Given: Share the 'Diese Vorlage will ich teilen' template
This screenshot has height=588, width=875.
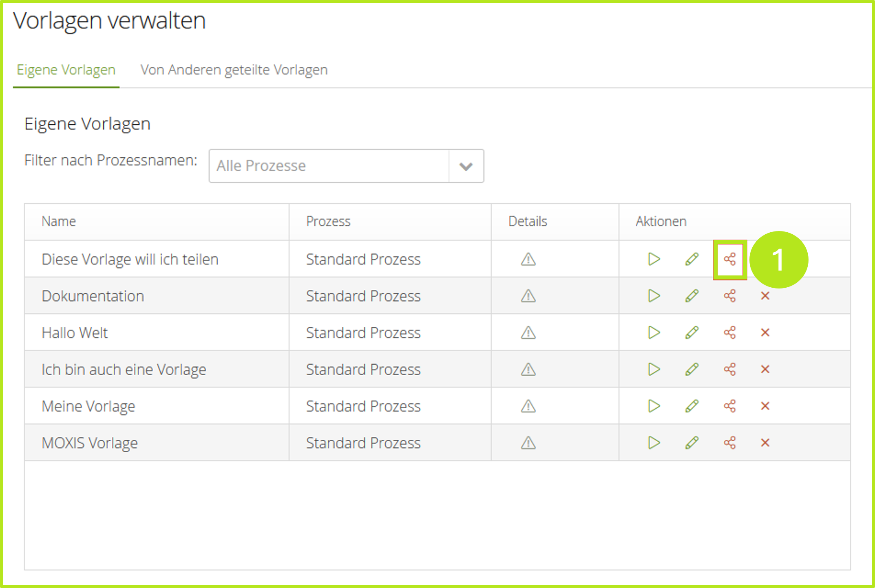Looking at the screenshot, I should (x=729, y=259).
